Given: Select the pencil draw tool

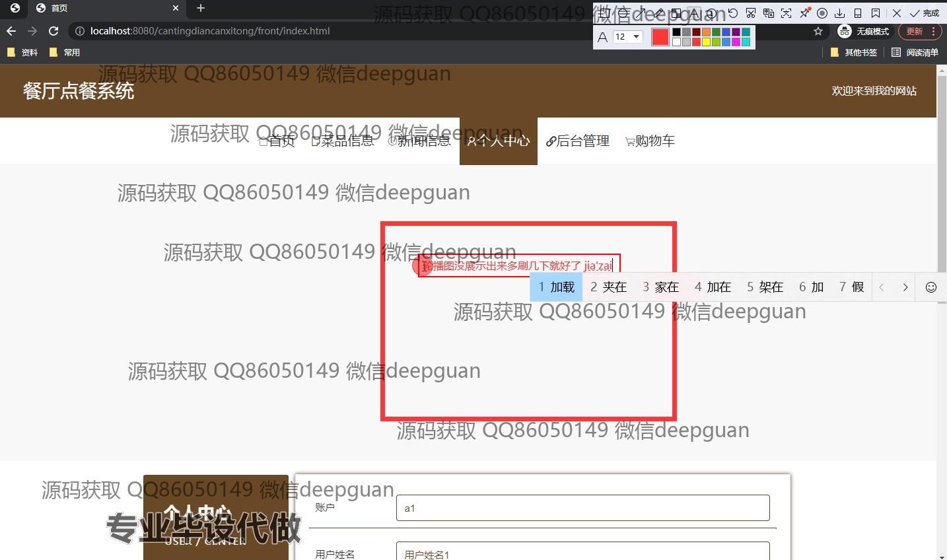Looking at the screenshot, I should pyautogui.click(x=659, y=13).
